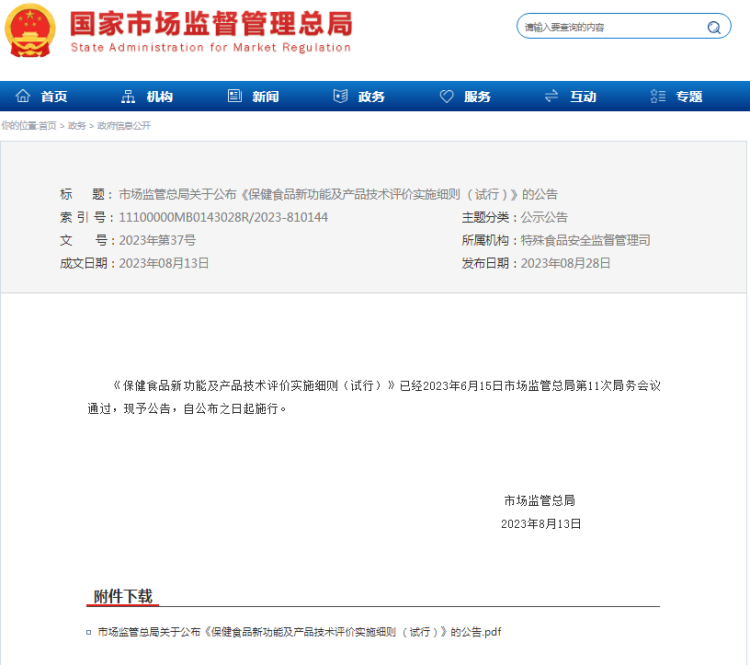
Task: Open the 政府信息公开 breadcrumb link
Action: coord(123,126)
